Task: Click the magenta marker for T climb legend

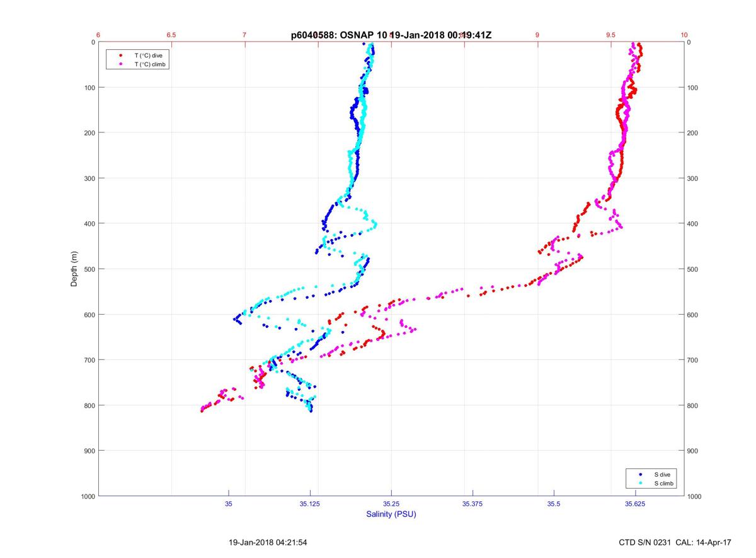Action: point(120,64)
